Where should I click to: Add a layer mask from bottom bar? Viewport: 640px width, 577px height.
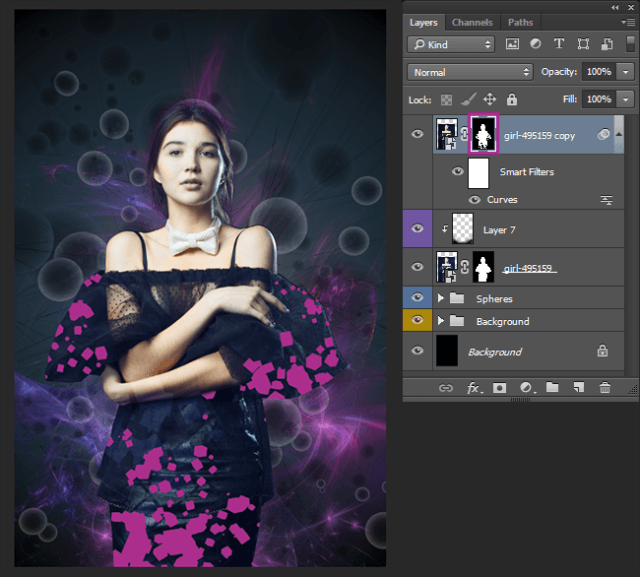(500, 388)
